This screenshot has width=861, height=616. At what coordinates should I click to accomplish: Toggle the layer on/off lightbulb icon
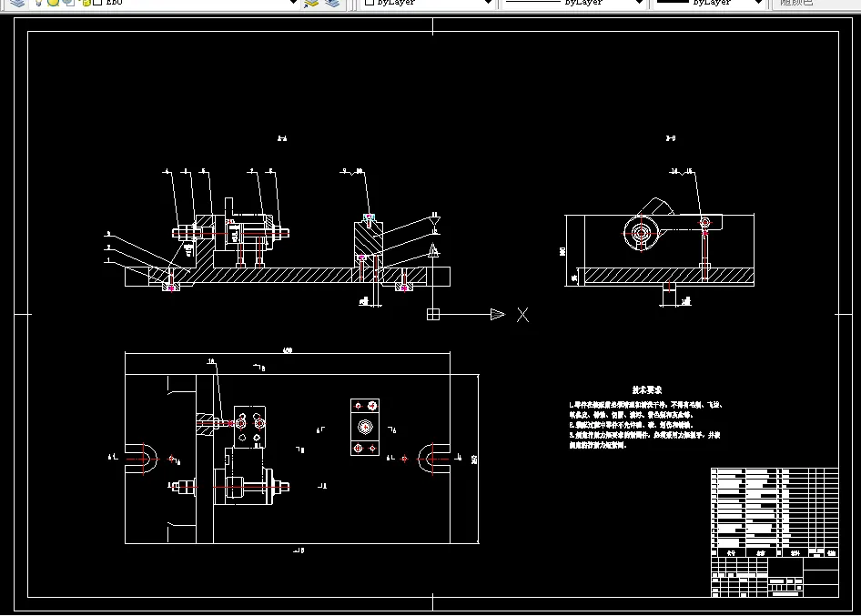pos(38,2)
